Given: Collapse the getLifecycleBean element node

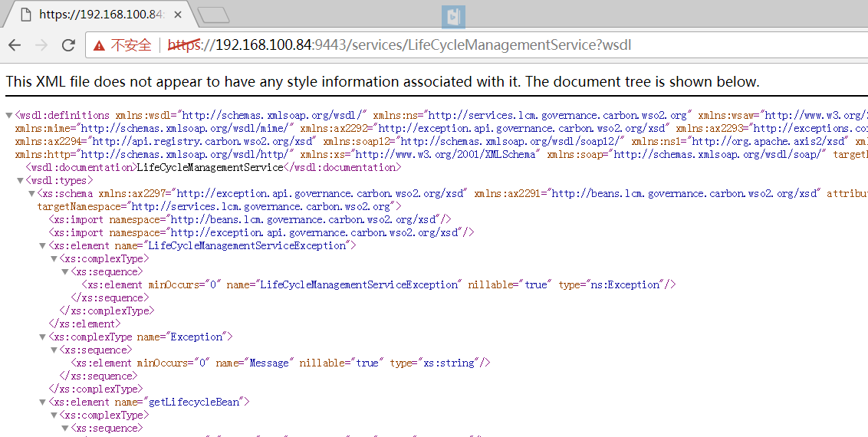Looking at the screenshot, I should pos(43,402).
